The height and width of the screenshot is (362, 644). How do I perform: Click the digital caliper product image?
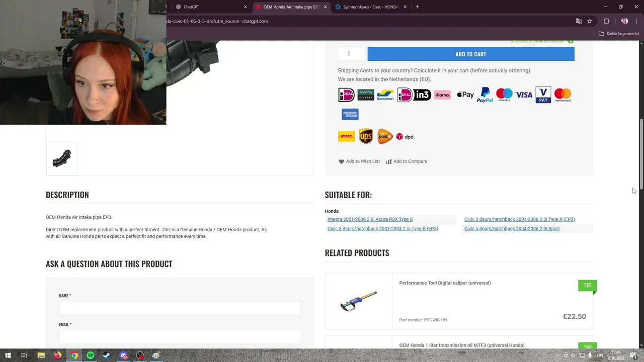pos(359,301)
